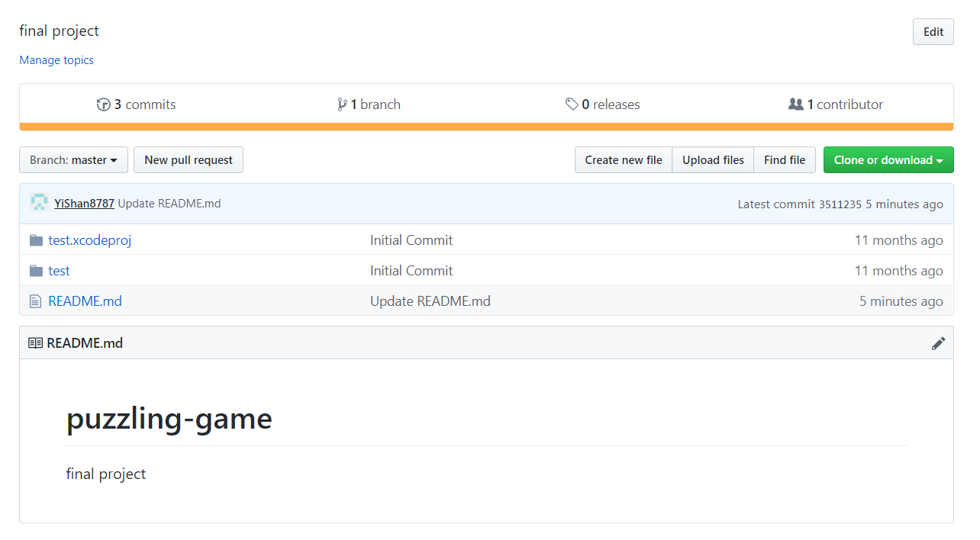Click the orange language bar

(x=486, y=127)
